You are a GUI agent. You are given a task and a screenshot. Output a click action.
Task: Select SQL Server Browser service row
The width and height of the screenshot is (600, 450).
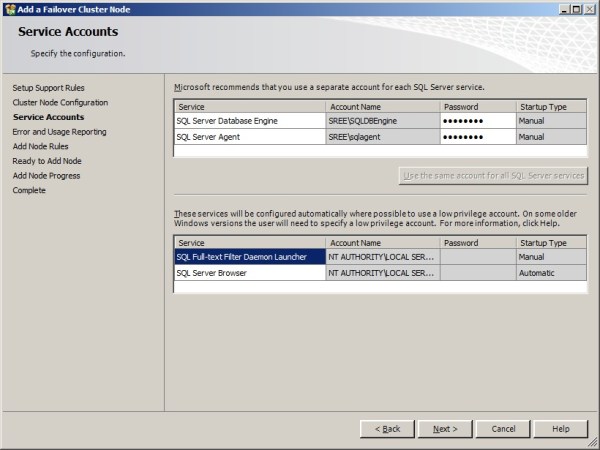click(250, 273)
